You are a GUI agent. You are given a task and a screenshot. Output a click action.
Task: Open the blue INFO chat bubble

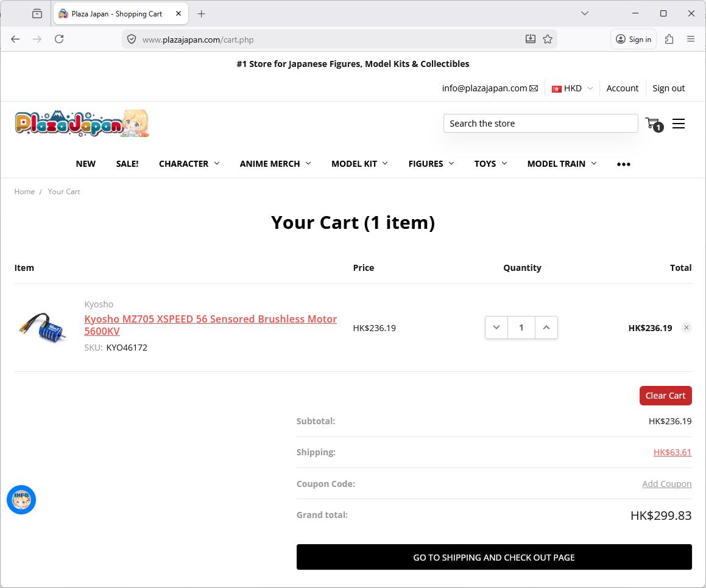pos(21,499)
